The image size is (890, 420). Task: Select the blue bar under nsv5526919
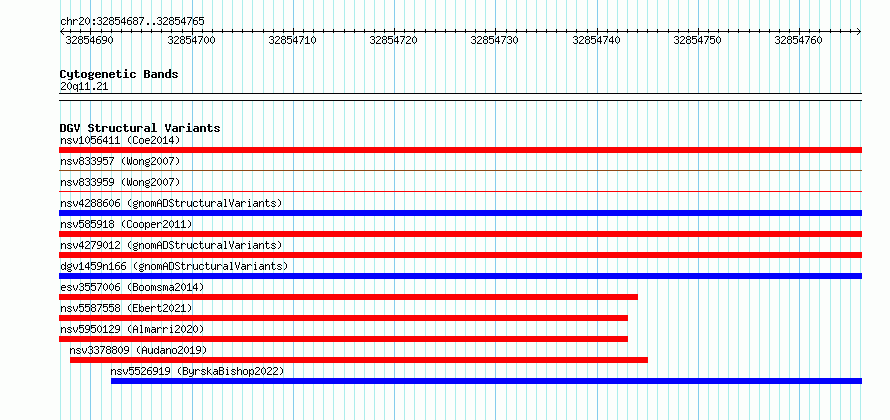point(486,381)
